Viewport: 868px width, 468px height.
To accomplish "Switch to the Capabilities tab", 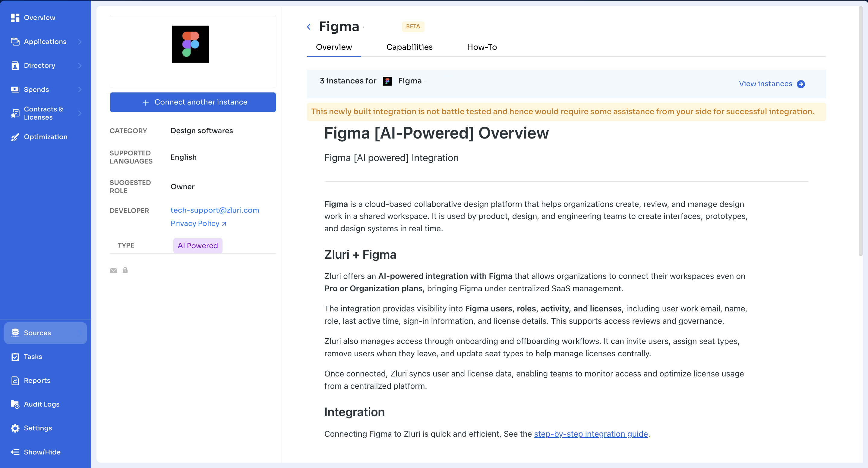I will [x=409, y=47].
